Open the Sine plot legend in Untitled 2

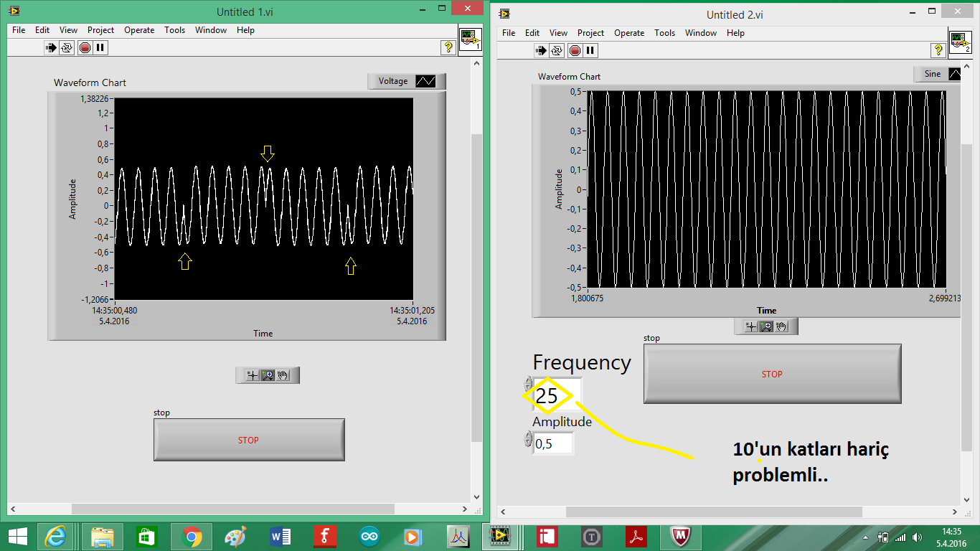pyautogui.click(x=938, y=74)
